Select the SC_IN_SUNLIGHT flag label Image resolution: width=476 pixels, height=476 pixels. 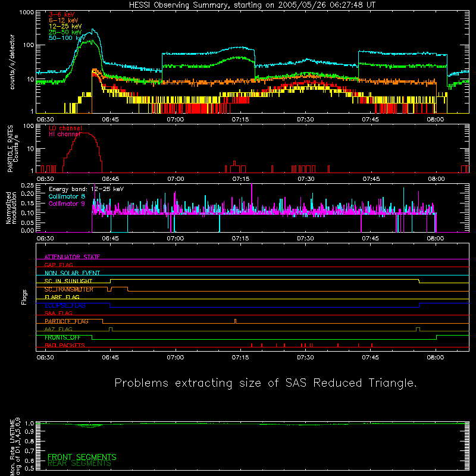click(x=68, y=281)
